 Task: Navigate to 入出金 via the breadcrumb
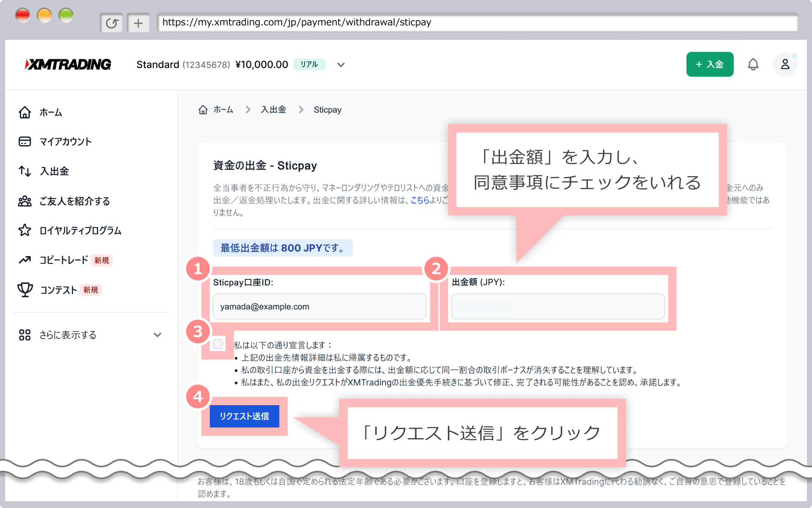[274, 110]
